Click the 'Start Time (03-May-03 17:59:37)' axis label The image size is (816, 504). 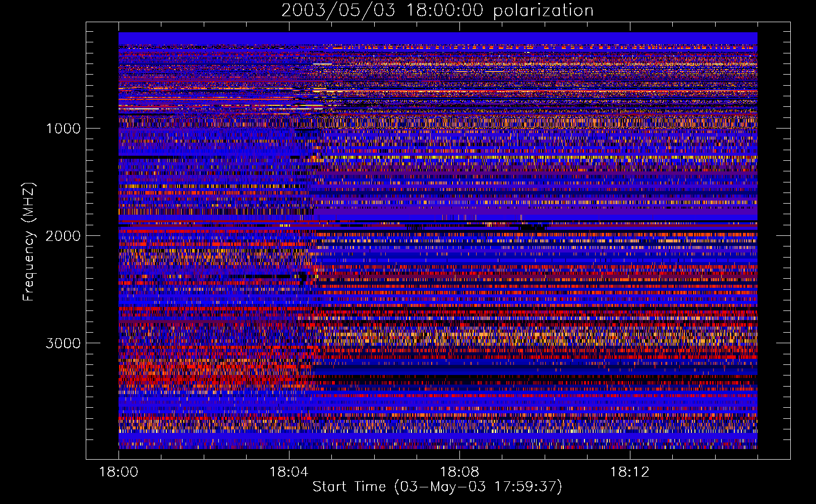click(437, 487)
